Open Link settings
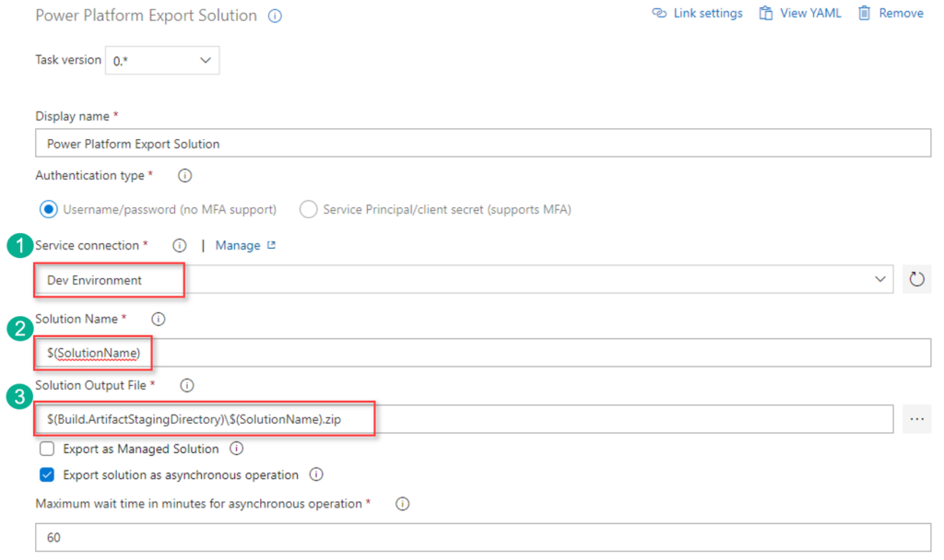This screenshot has width=944, height=560. pyautogui.click(x=697, y=13)
